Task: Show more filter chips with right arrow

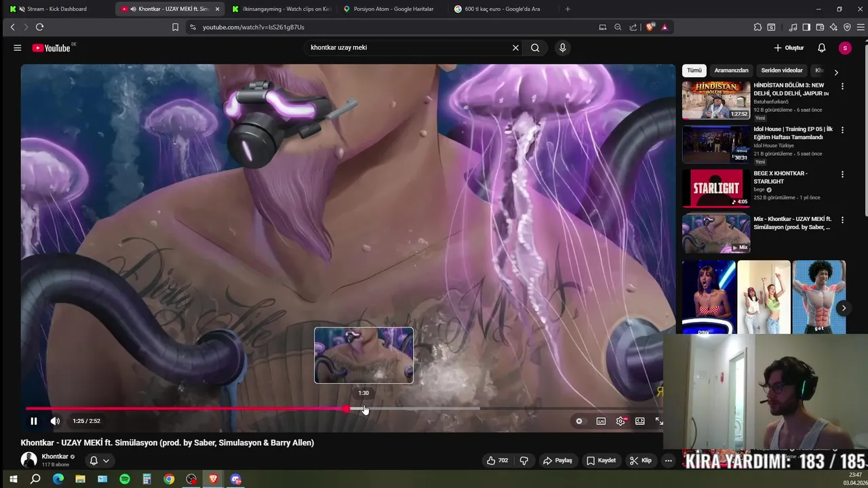Action: coord(835,72)
